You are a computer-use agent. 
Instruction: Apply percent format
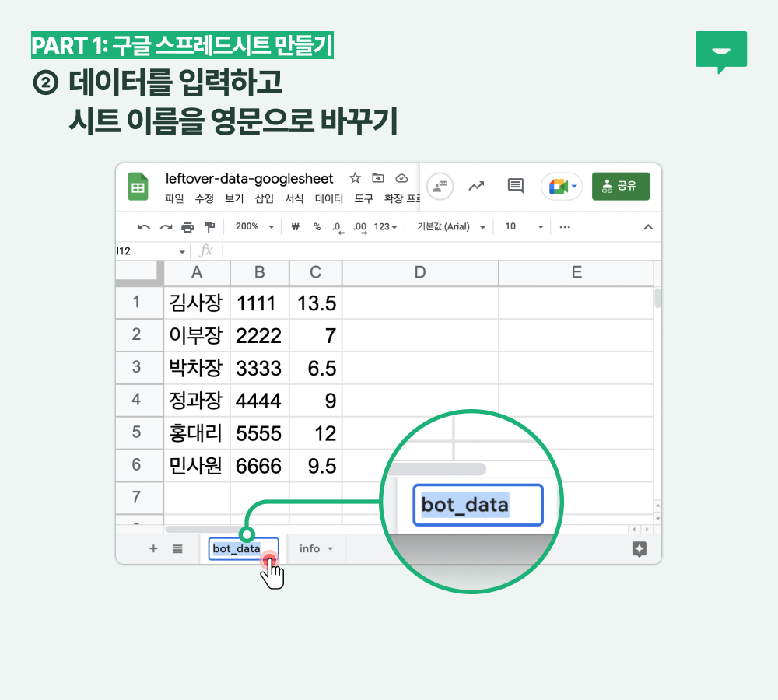click(317, 226)
